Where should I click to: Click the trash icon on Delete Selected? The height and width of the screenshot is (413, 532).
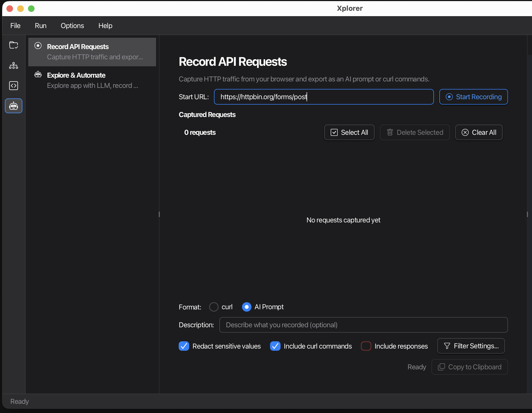[390, 132]
